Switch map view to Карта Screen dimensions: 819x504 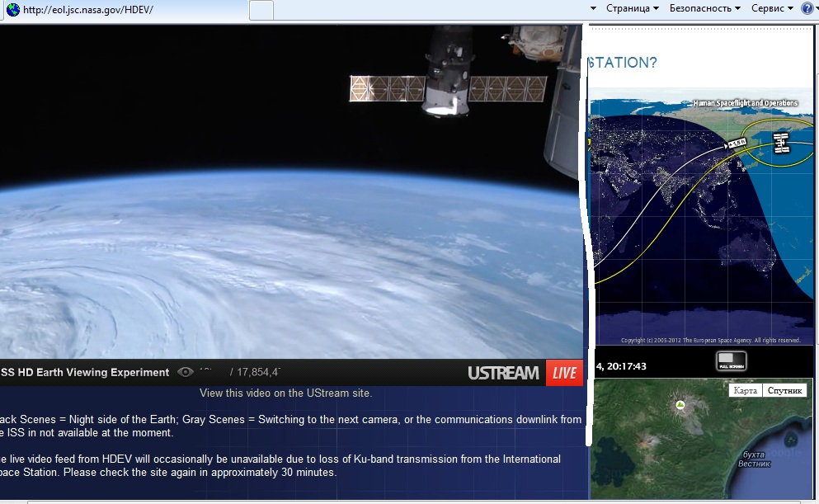(745, 390)
